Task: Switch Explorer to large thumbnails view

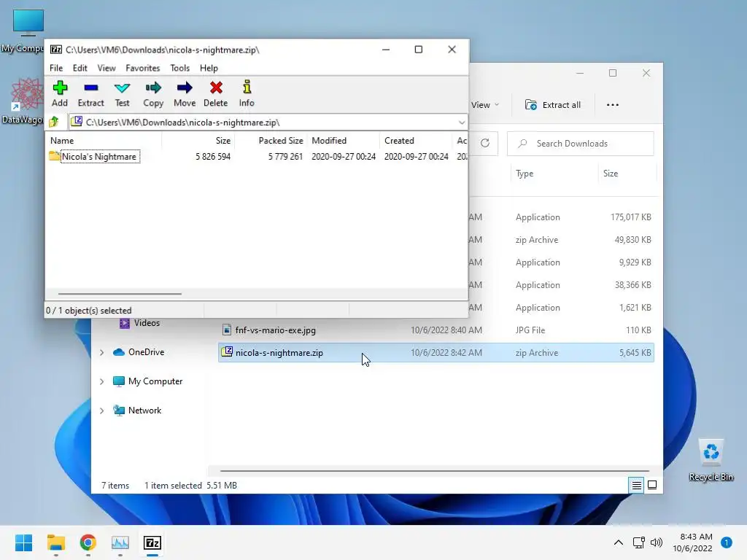Action: (x=652, y=485)
